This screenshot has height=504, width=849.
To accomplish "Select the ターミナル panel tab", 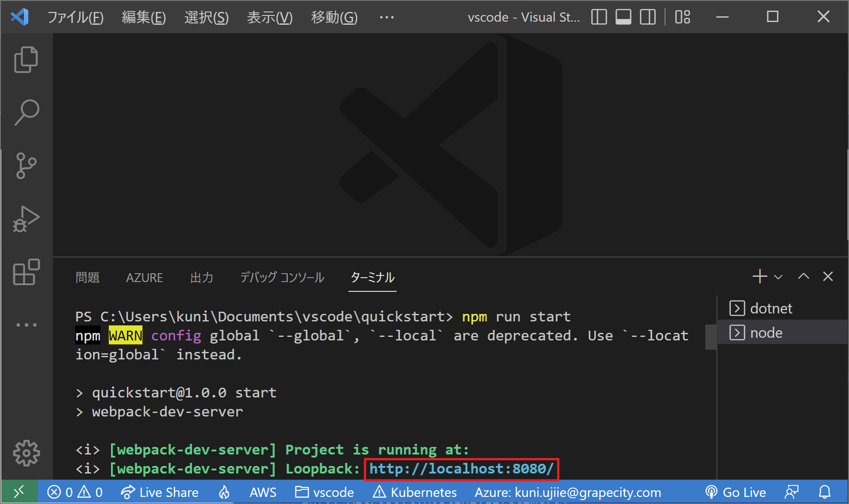I will coord(372,278).
